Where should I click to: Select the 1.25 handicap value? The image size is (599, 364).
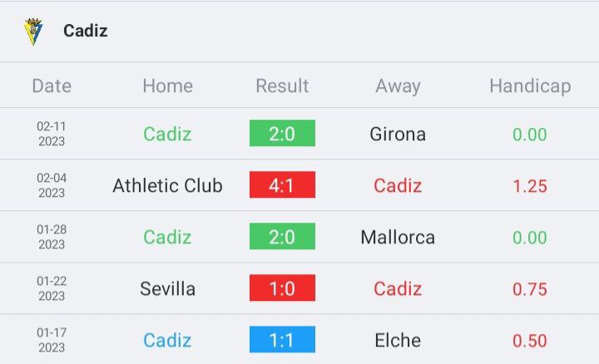530,186
